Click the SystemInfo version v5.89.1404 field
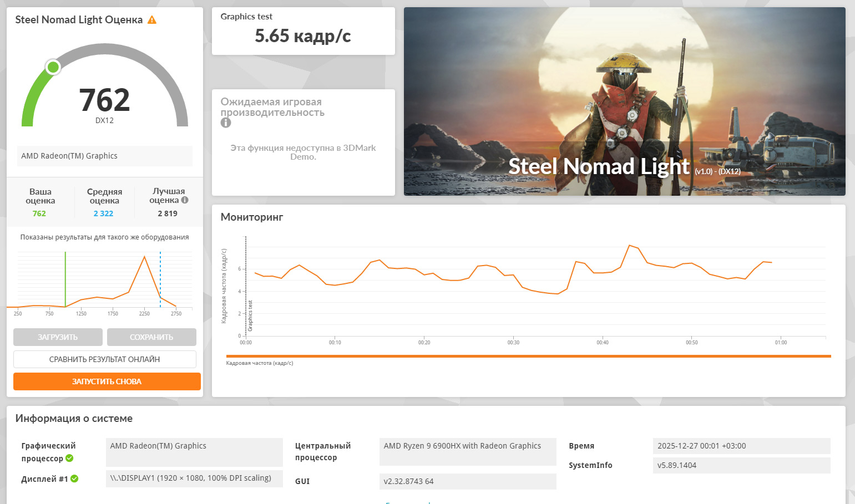855x504 pixels. tap(741, 465)
